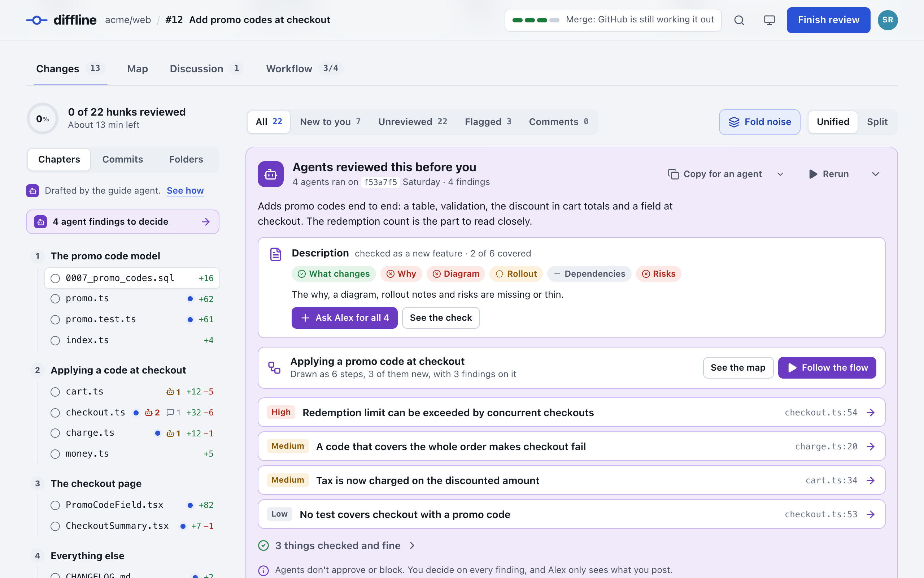The width and height of the screenshot is (924, 578).
Task: Toggle the Fold noise option
Action: tap(759, 122)
